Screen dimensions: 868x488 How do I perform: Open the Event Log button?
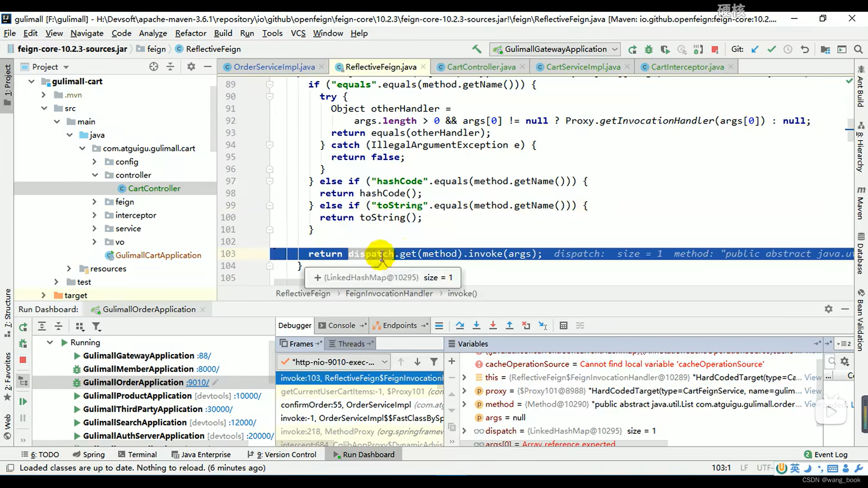(826, 455)
